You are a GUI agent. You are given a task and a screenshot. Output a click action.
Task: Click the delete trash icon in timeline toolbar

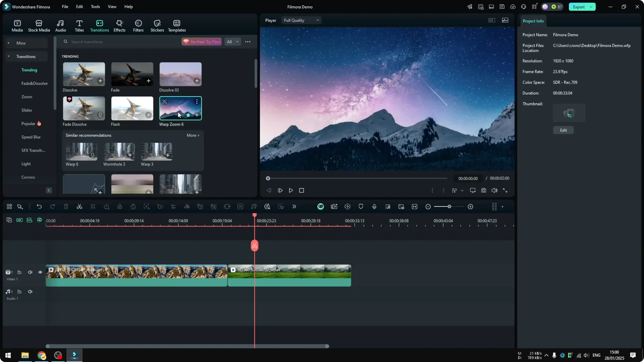pos(66,207)
